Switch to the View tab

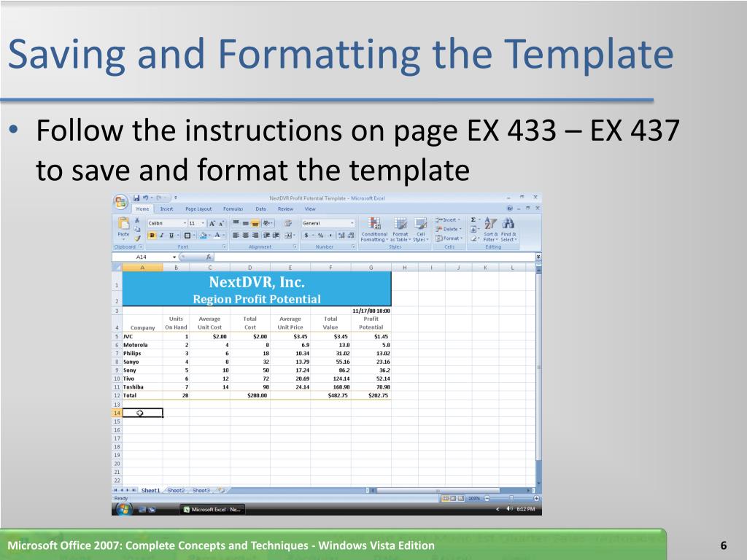pyautogui.click(x=310, y=209)
